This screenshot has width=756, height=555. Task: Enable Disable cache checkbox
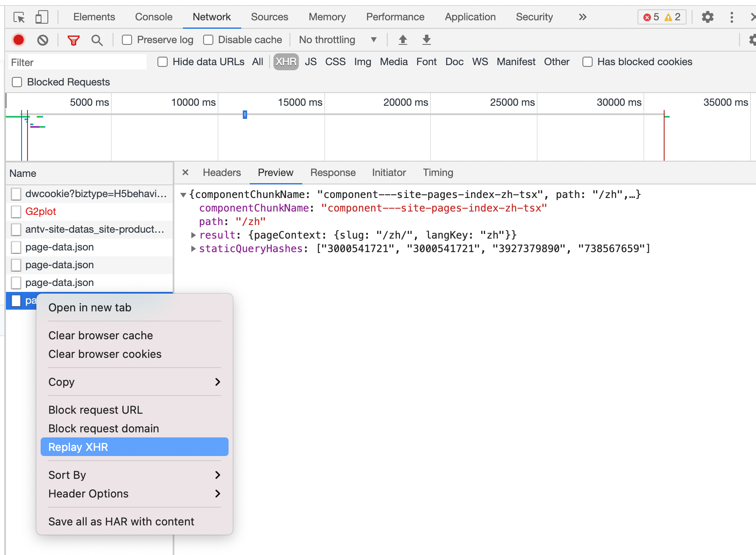[208, 40]
